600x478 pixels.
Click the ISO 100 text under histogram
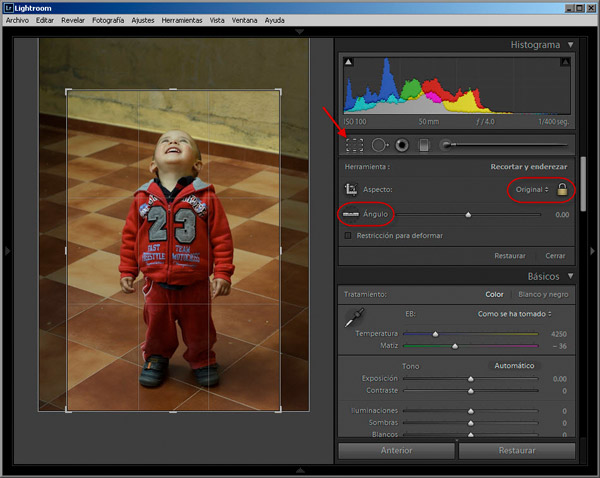355,122
